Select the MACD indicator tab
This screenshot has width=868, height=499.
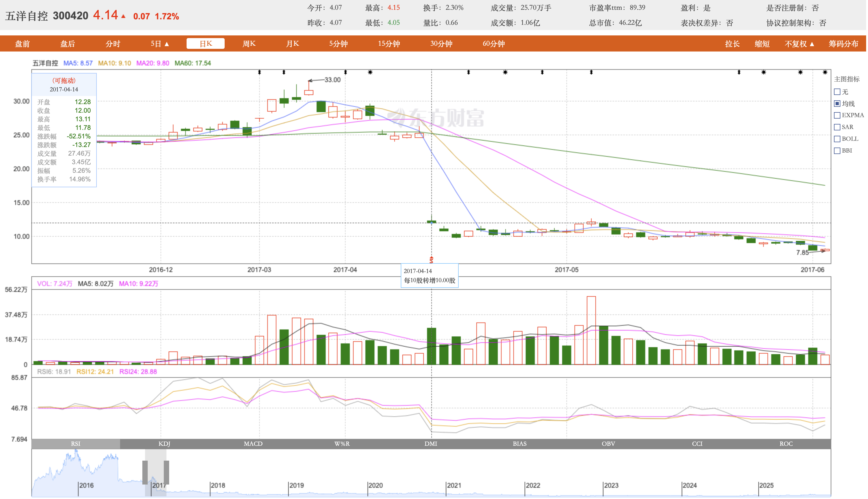click(x=253, y=443)
